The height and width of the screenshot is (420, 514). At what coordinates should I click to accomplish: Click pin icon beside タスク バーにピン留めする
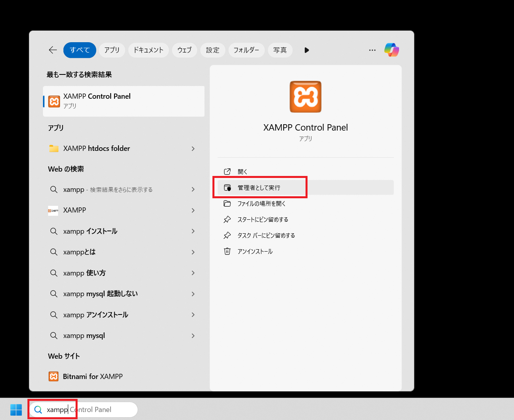[227, 235]
